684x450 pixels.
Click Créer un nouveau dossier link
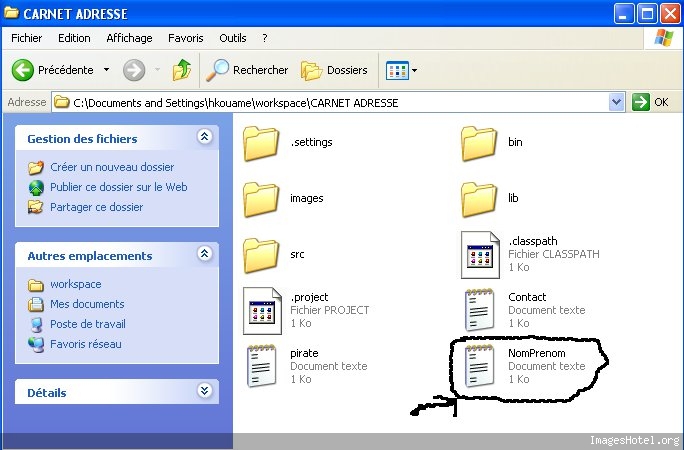111,167
